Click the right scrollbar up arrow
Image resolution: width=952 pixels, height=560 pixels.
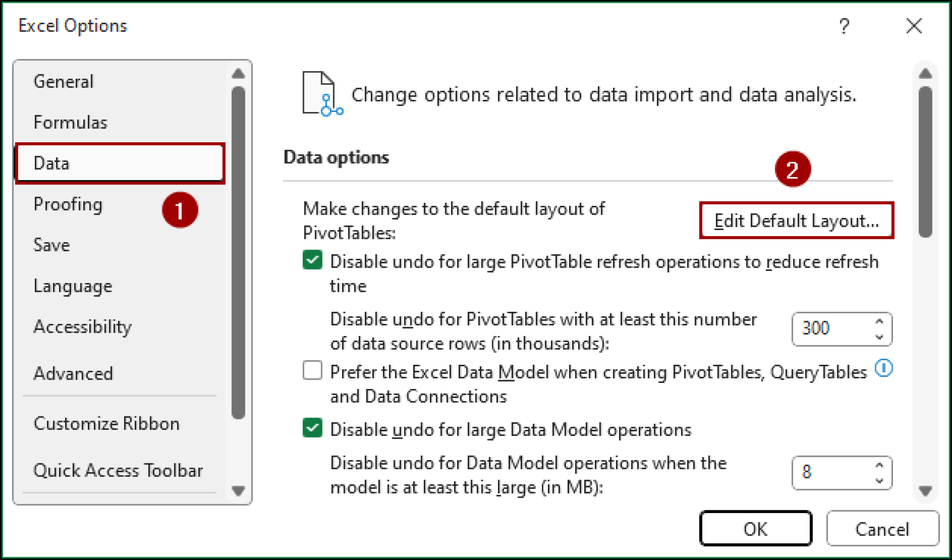[925, 73]
